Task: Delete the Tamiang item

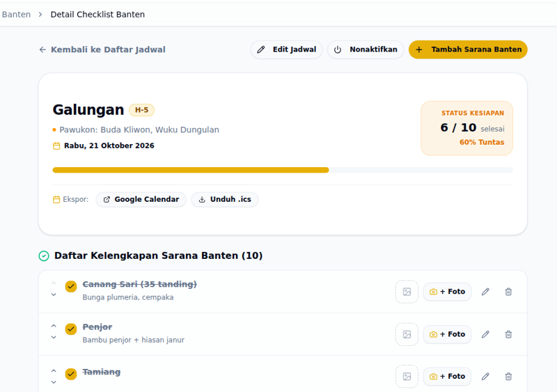Action: [508, 377]
